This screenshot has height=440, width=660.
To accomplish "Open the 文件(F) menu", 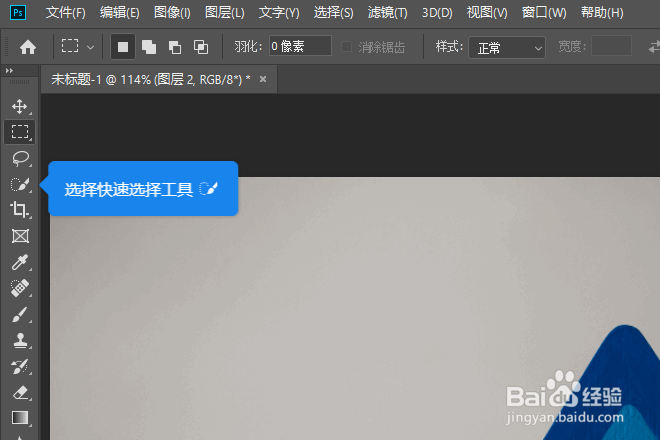I will tap(66, 13).
